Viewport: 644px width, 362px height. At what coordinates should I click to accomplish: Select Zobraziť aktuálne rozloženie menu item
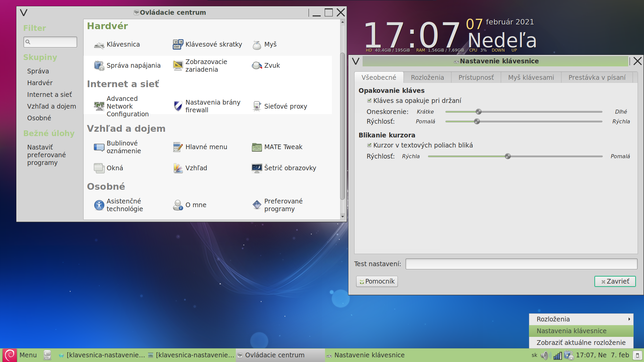tap(581, 343)
